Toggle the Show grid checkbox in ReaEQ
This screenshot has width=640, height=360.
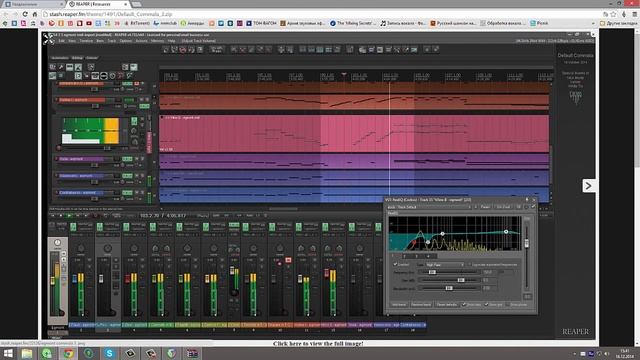tap(486, 304)
